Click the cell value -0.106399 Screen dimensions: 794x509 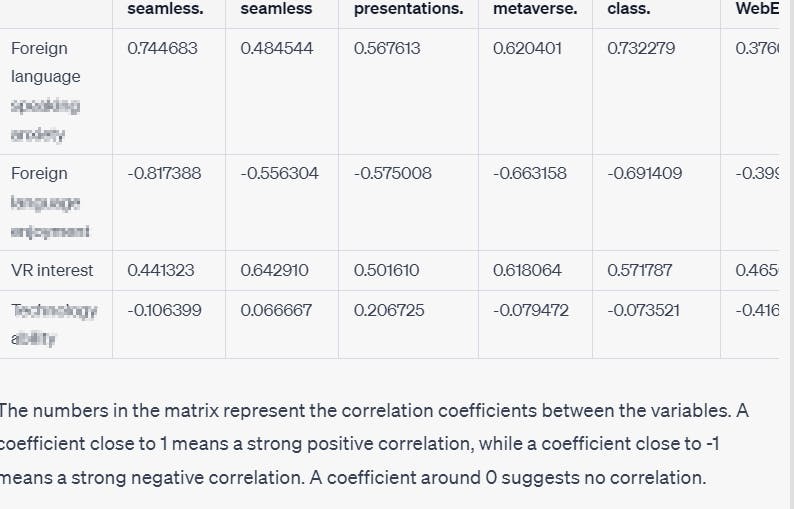pyautogui.click(x=164, y=310)
